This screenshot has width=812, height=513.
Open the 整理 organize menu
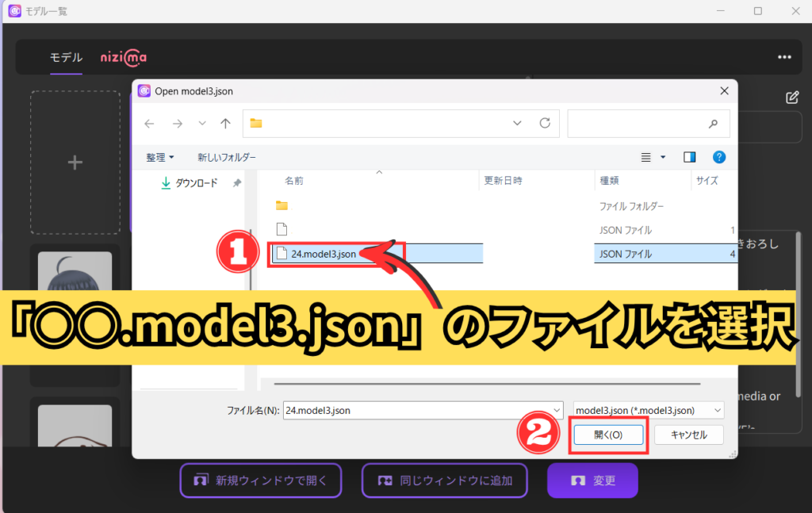coord(159,157)
